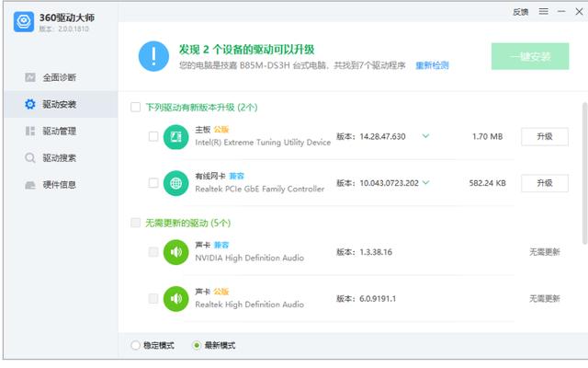Check the 下列驱动有新版本升级 select-all checkbox
Screen dimensions: 588x368
click(x=135, y=107)
